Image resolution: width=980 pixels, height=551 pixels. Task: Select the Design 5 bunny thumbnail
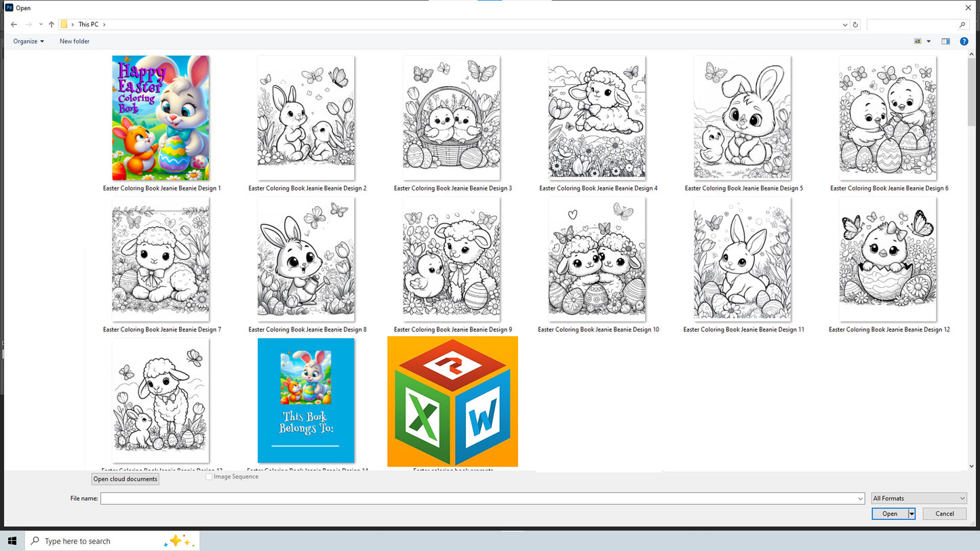tap(743, 117)
